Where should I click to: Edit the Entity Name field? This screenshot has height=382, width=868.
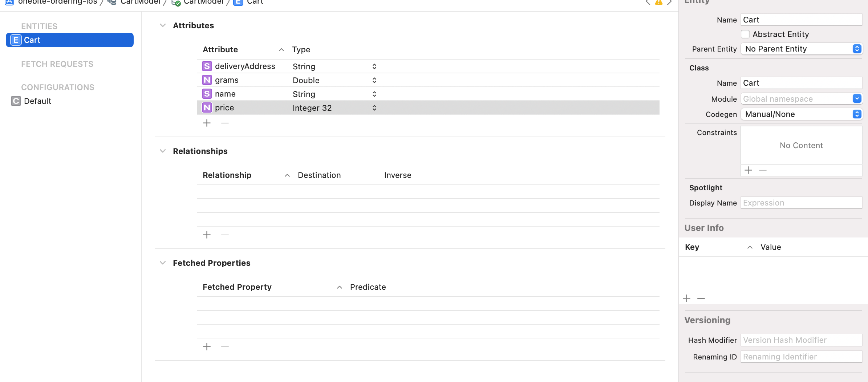pos(802,20)
